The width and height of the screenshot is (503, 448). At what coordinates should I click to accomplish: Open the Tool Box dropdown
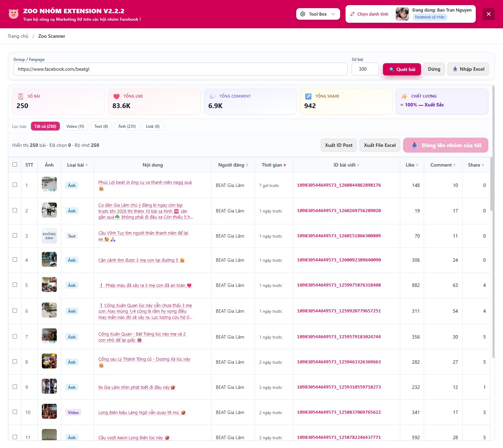[318, 14]
